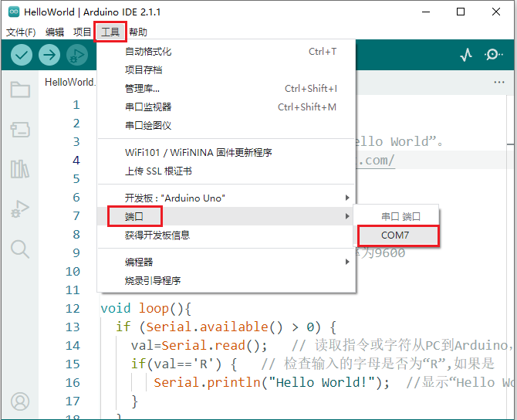The width and height of the screenshot is (517, 420).
Task: Open the Library Manager sidebar icon
Action: pyautogui.click(x=20, y=169)
